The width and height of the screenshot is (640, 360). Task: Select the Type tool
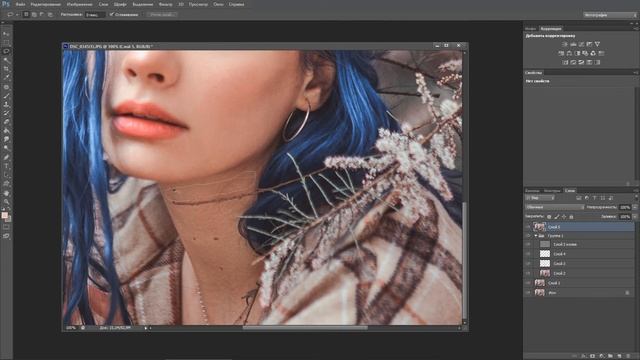click(x=6, y=166)
